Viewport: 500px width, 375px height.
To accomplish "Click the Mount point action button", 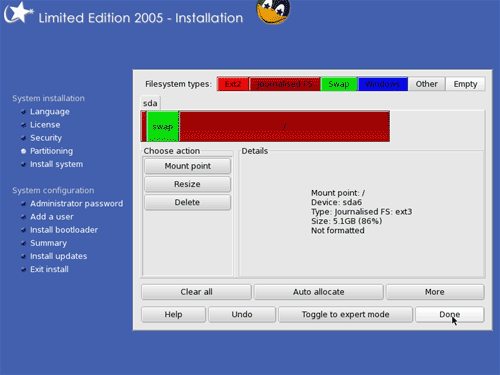I will point(187,166).
